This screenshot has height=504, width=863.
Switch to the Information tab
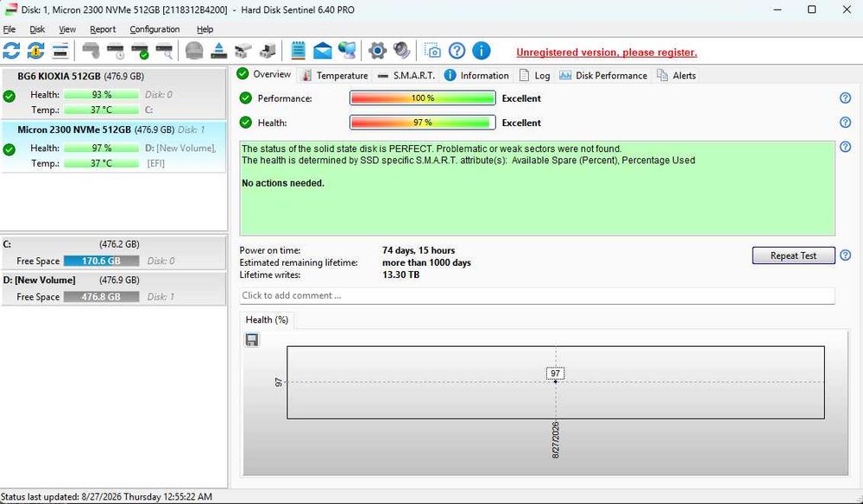(x=476, y=75)
